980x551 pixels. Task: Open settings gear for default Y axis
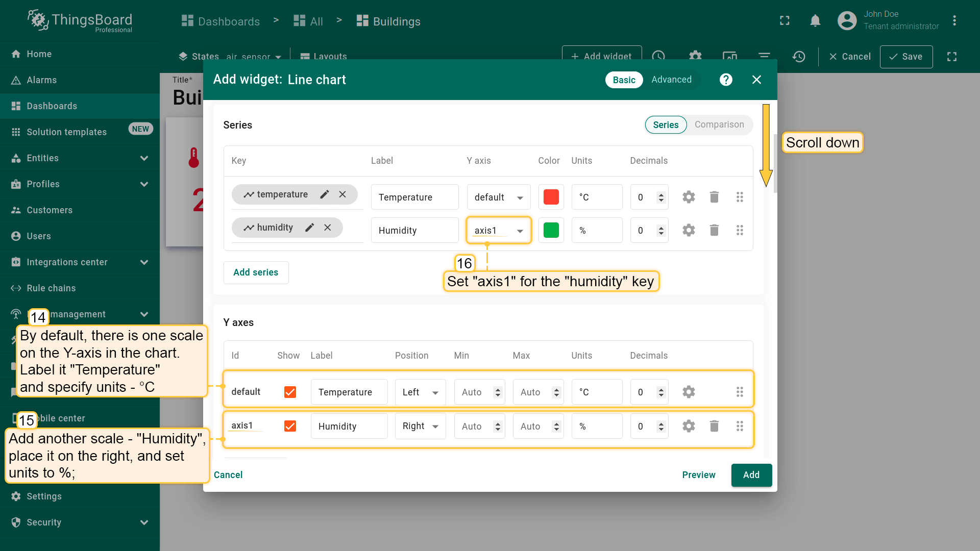(x=689, y=392)
